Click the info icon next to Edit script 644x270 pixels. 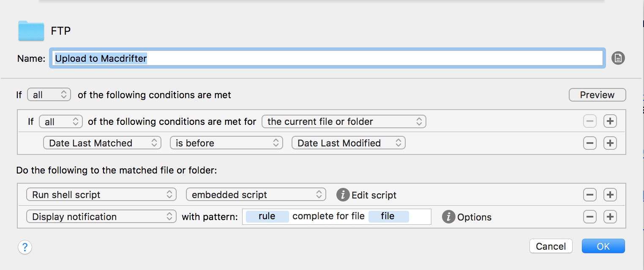click(x=343, y=195)
